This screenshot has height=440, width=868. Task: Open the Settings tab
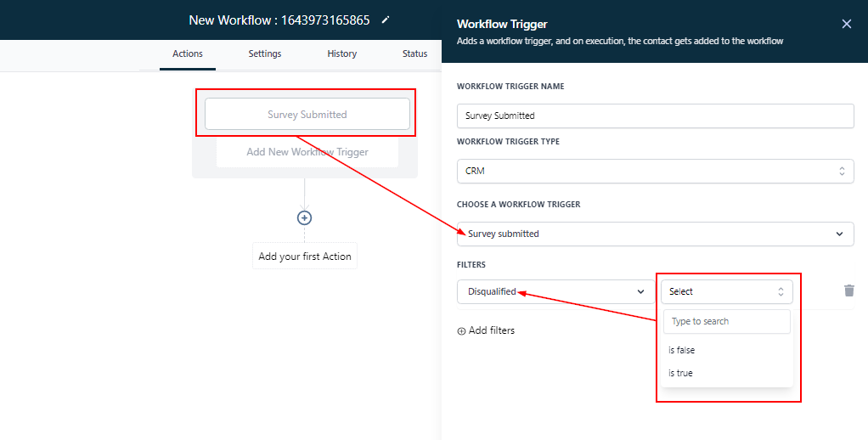(x=265, y=54)
